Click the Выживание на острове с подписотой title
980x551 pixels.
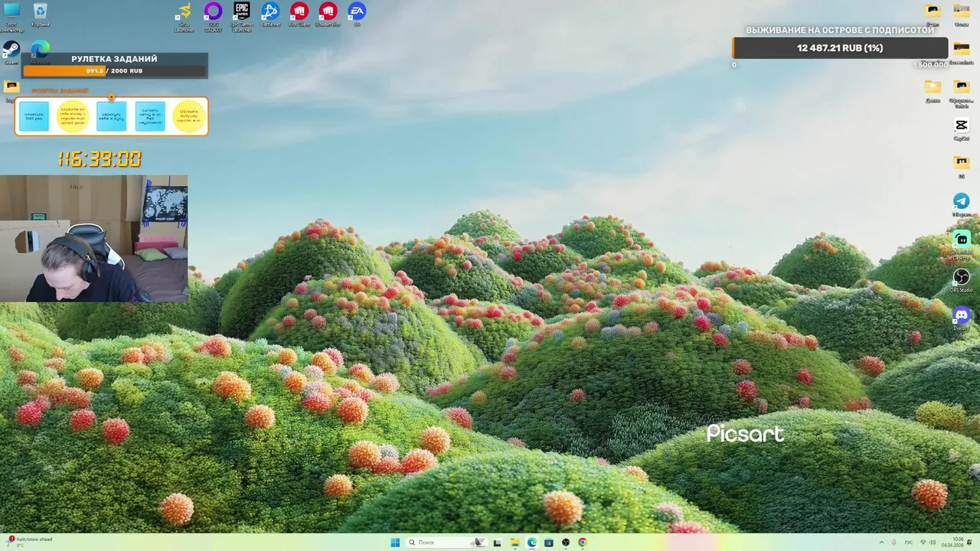840,30
